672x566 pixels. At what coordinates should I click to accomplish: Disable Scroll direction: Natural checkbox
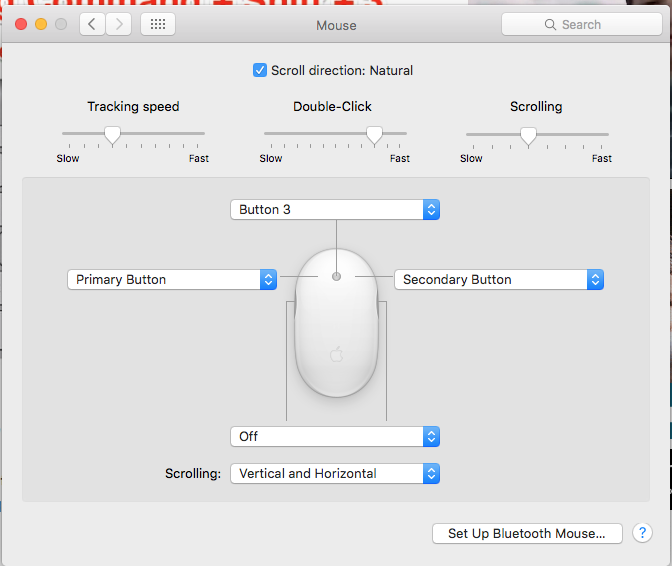(x=260, y=71)
